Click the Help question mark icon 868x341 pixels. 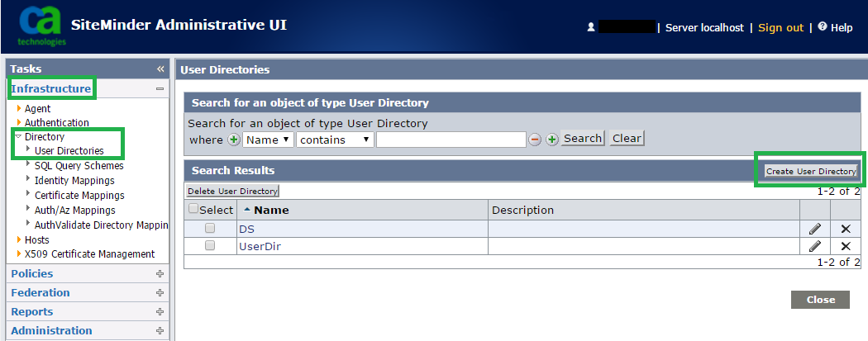point(822,26)
